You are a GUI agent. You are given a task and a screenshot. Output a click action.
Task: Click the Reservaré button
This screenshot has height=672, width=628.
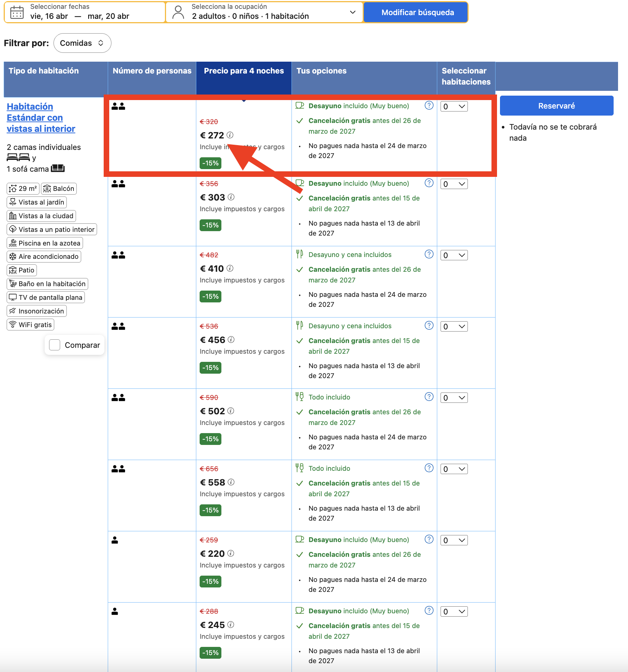click(556, 106)
